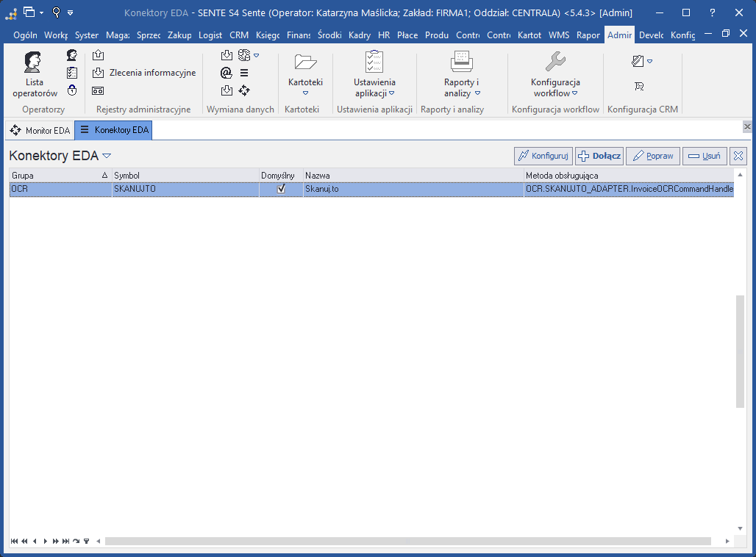Open the Zakup ribbon tab
Viewport: 756px width, 557px height.
point(179,35)
